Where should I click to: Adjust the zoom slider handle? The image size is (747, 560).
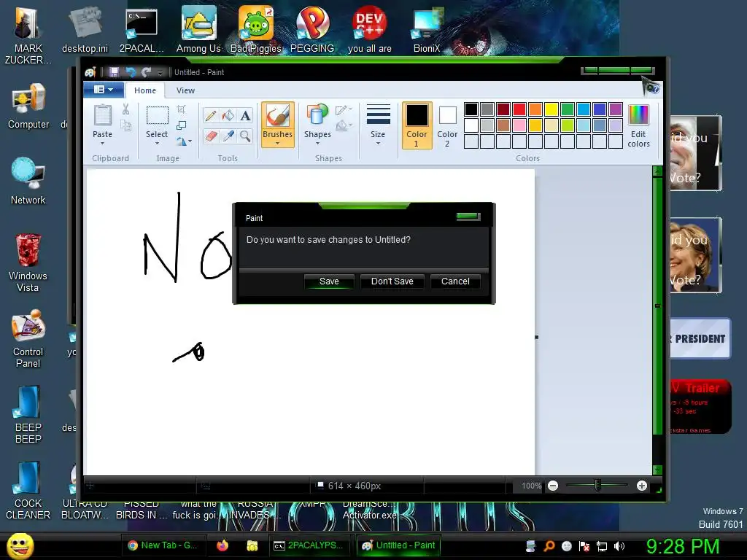click(597, 486)
